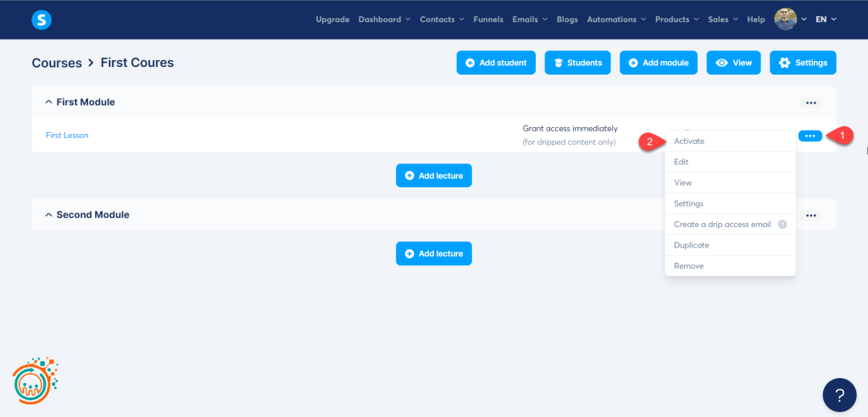Viewport: 868px width, 417px height.
Task: Open Second Module three-dot options
Action: pyautogui.click(x=810, y=215)
